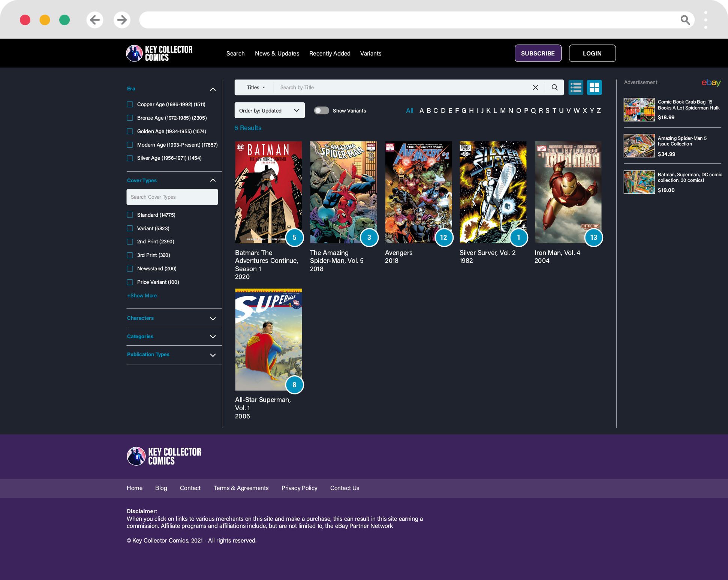This screenshot has height=580, width=728.
Task: Open the Silver Surfer Vol. 2 cover
Action: click(x=493, y=192)
